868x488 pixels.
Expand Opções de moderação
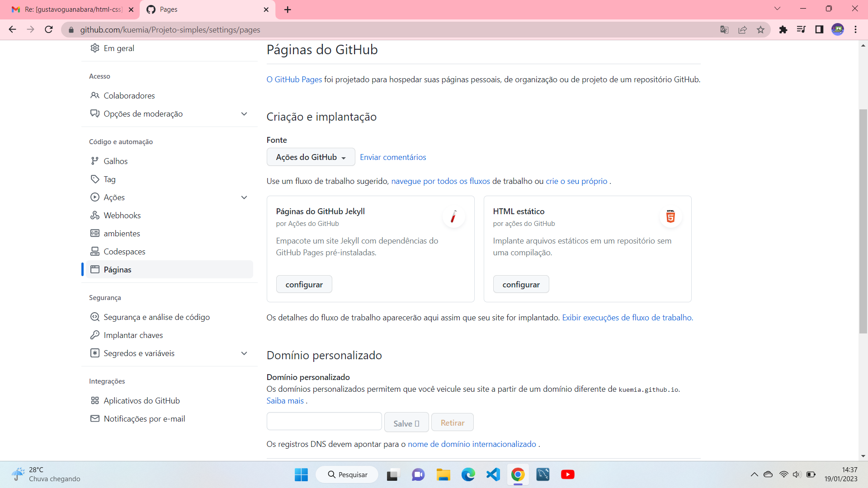(244, 114)
